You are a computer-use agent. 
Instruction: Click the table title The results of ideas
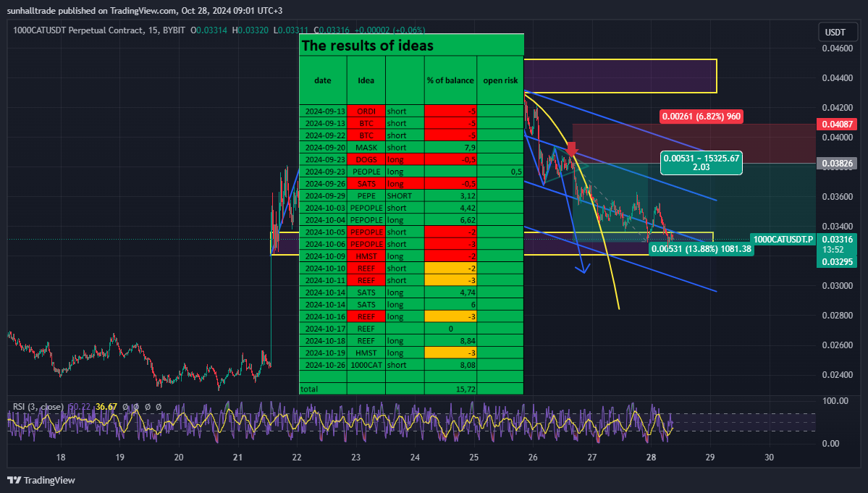click(x=368, y=46)
